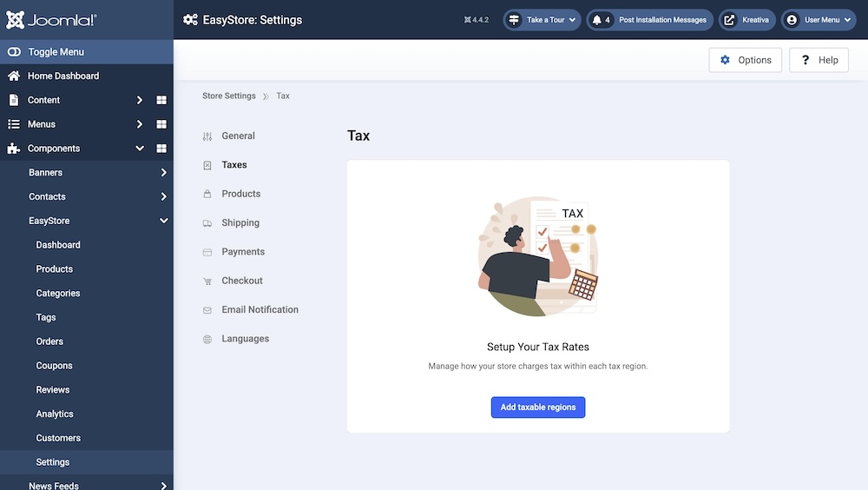The width and height of the screenshot is (868, 490).
Task: Click the Toggle Menu switch icon
Action: coord(14,51)
